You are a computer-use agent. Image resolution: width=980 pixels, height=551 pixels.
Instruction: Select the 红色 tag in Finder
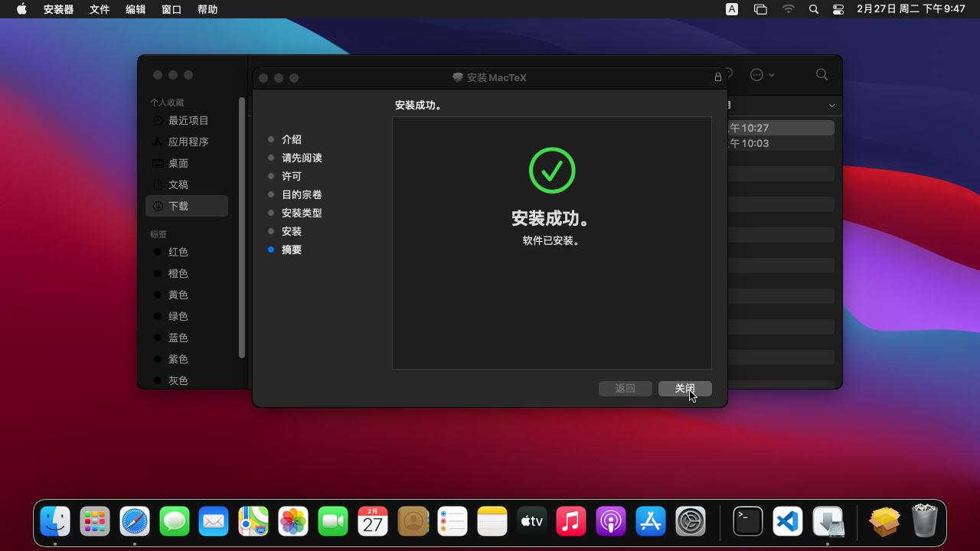point(187,252)
